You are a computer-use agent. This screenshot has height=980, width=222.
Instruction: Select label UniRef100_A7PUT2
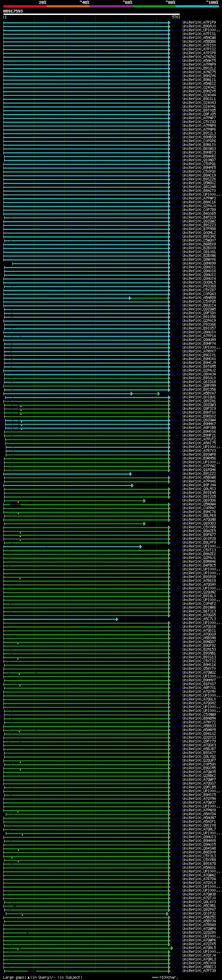pyautogui.click(x=199, y=439)
